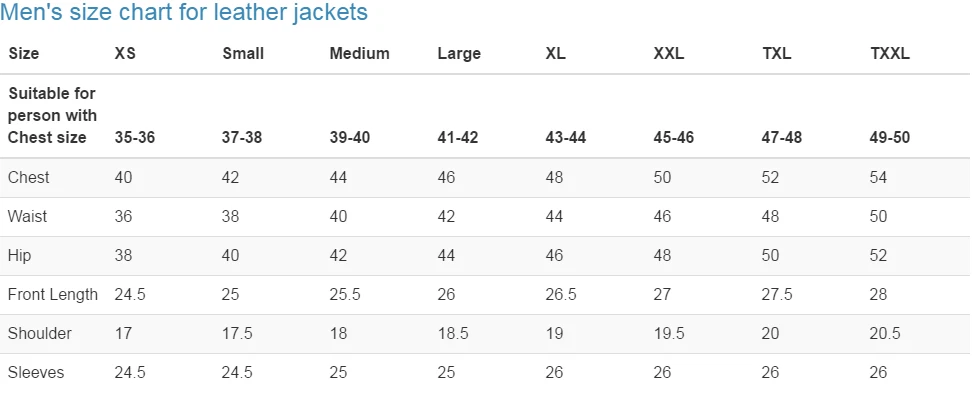Select the XL column header
Screen dimensions: 976x417
(556, 54)
